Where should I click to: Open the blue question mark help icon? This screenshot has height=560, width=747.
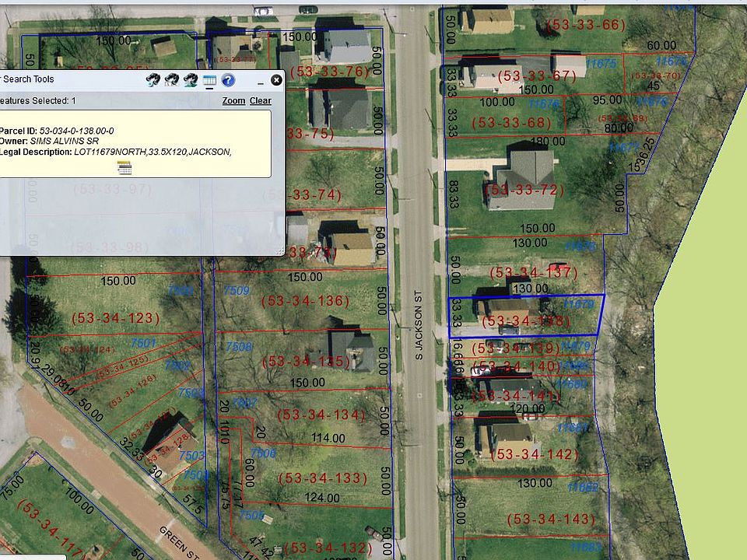[228, 80]
